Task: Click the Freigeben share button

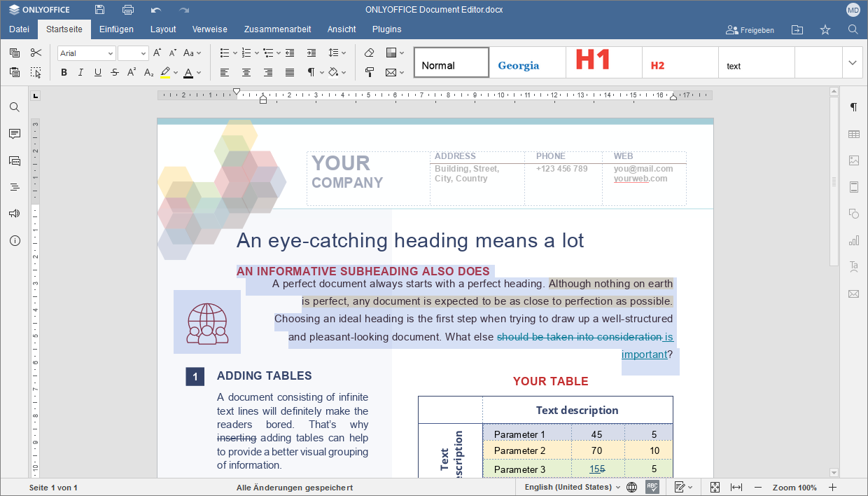Action: [750, 30]
